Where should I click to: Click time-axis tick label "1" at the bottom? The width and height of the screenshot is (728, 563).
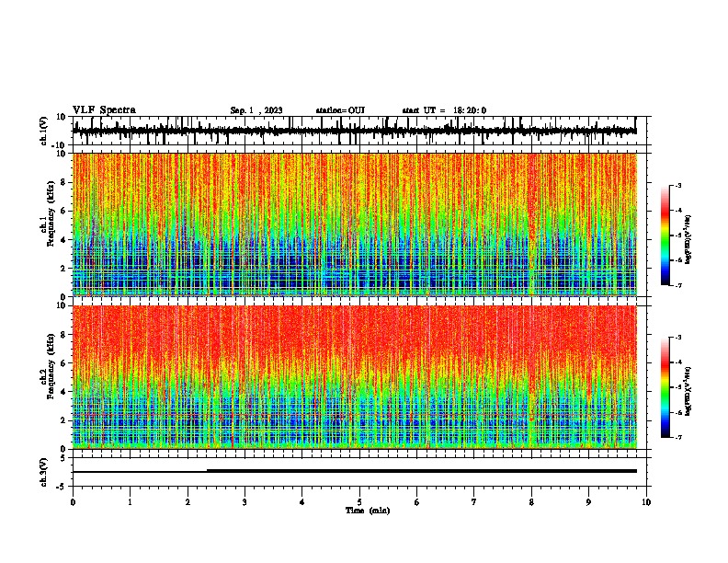click(130, 502)
